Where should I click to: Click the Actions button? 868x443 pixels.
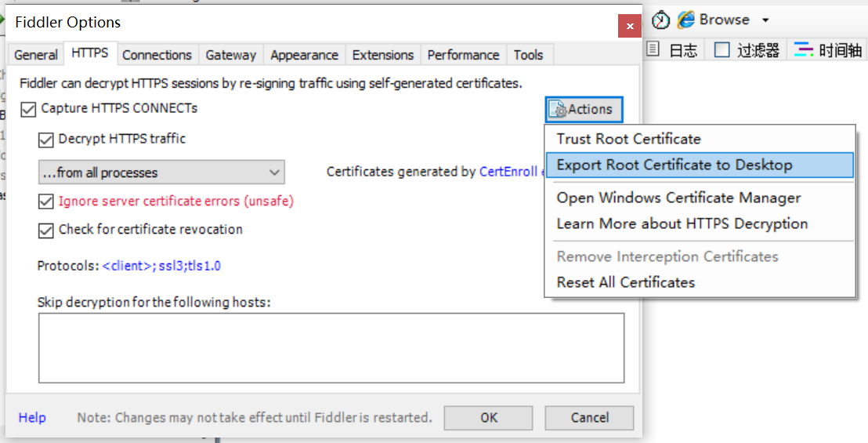584,110
